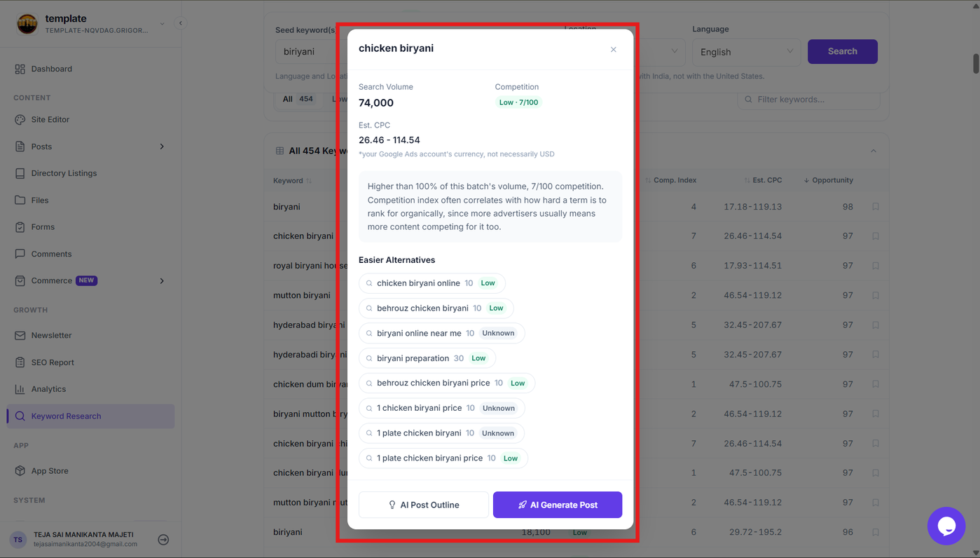Bookmark the mutton biryani keyword row
Viewport: 980px width, 558px height.
876,295
